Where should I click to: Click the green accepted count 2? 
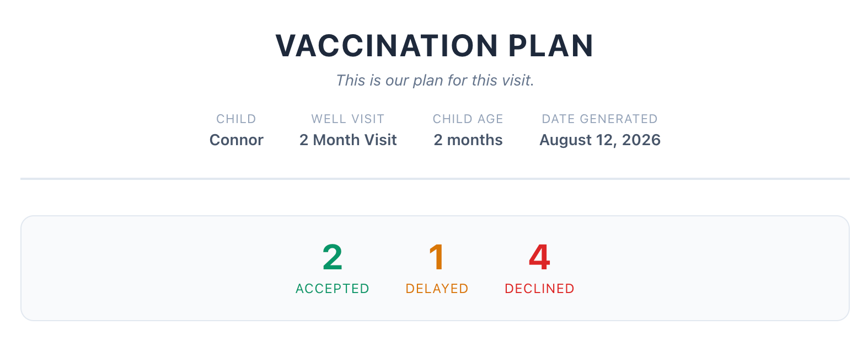point(333,257)
